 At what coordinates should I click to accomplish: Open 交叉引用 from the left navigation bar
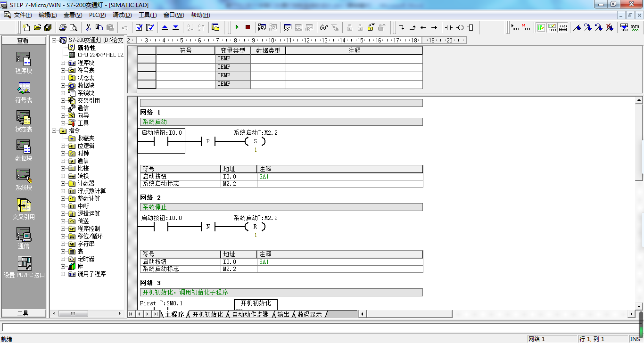[24, 209]
